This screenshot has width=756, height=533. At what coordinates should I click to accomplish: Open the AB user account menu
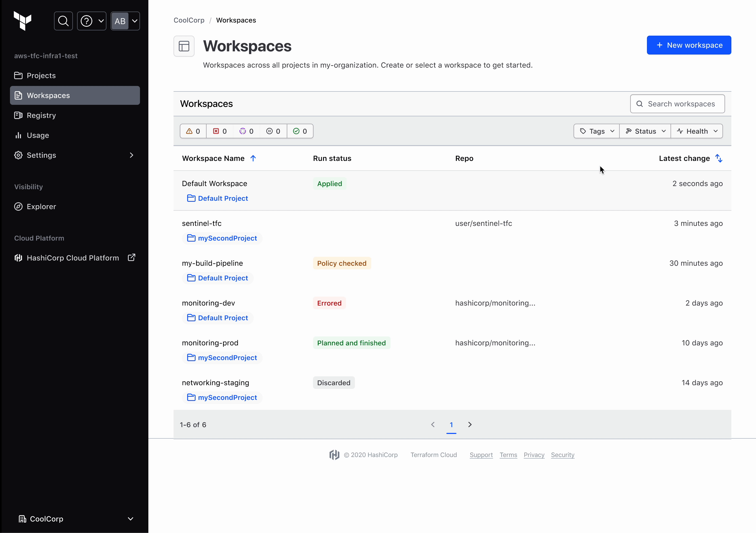[x=125, y=21]
